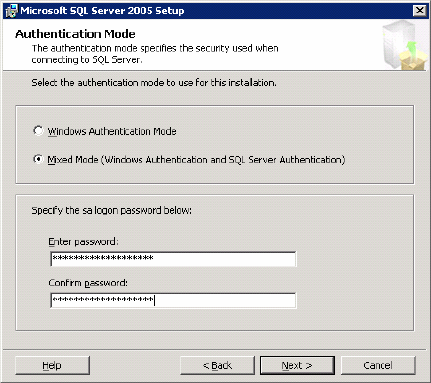The height and width of the screenshot is (383, 431).
Task: Click the Microsoft SQL Server 2005 Setup title
Action: pos(102,11)
